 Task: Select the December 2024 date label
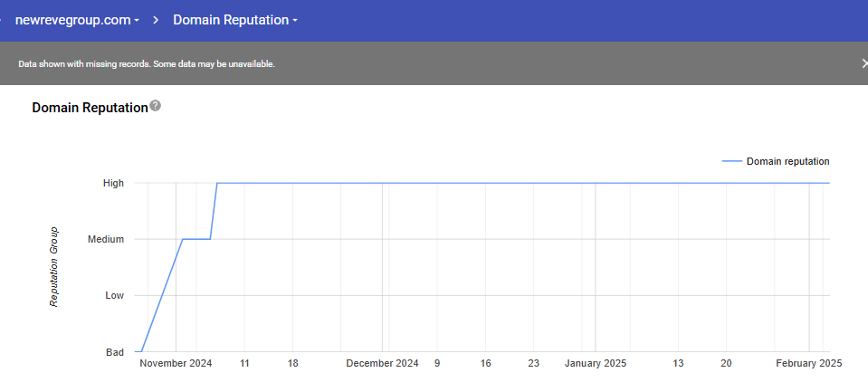click(x=382, y=363)
